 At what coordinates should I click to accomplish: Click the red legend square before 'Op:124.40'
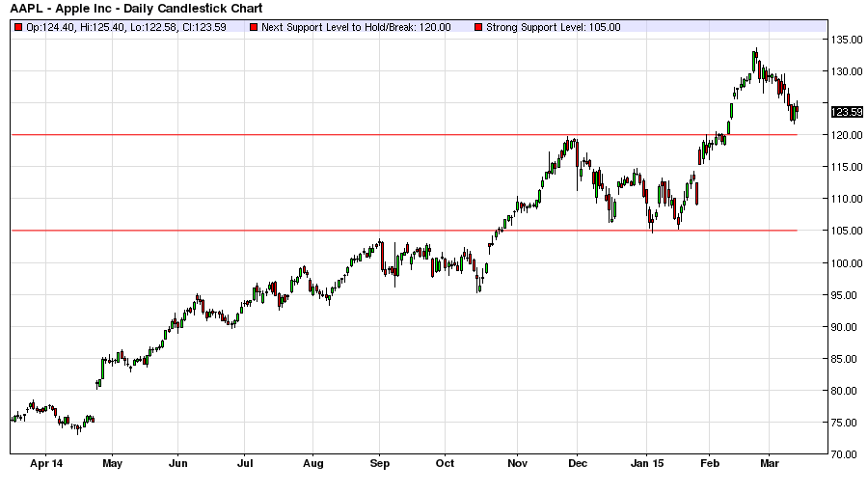coord(19,27)
